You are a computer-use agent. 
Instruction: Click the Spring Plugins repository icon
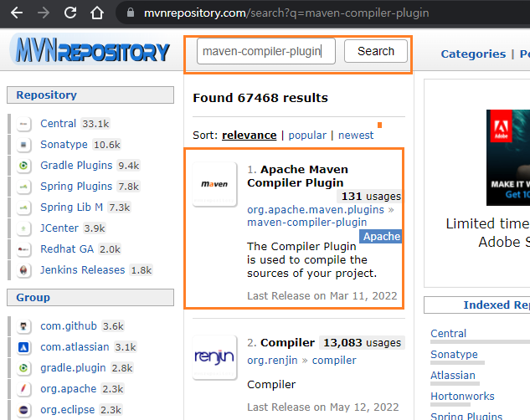pos(23,187)
